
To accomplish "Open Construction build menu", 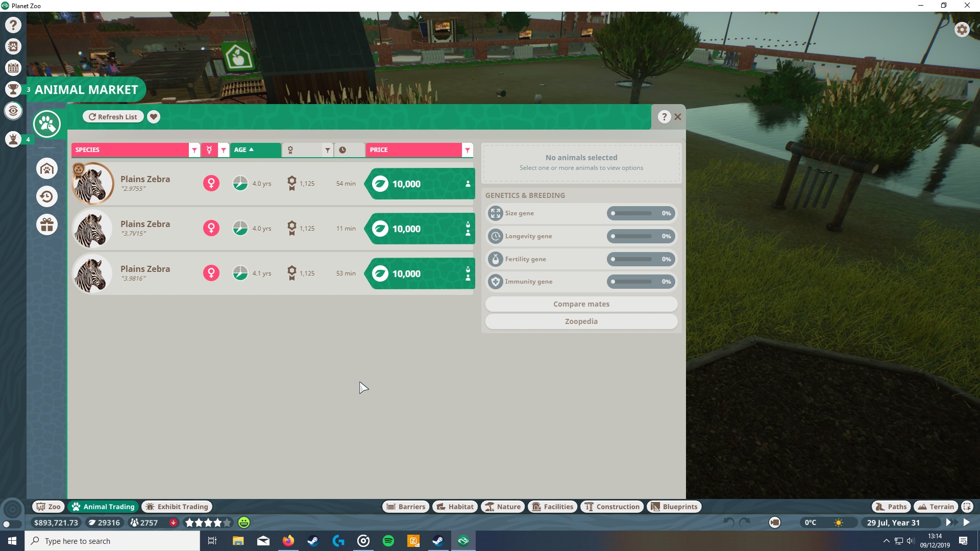I will click(x=612, y=507).
